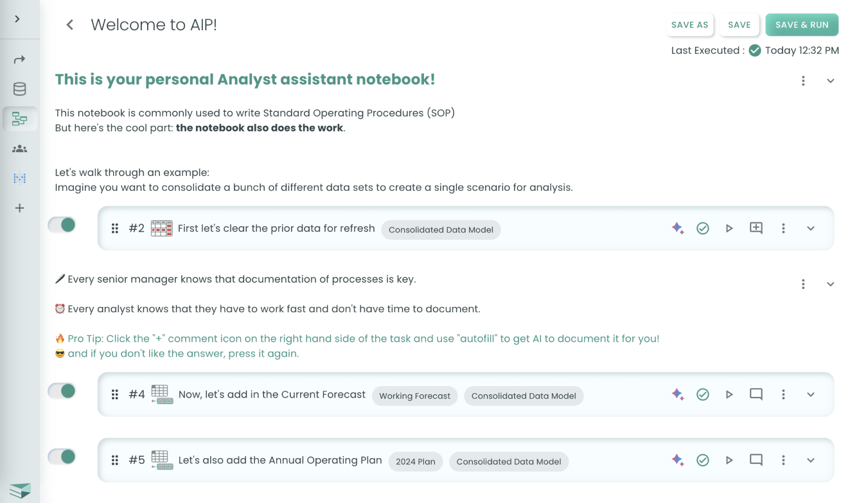Open the comment icon on task #4
868x503 pixels.
(756, 394)
